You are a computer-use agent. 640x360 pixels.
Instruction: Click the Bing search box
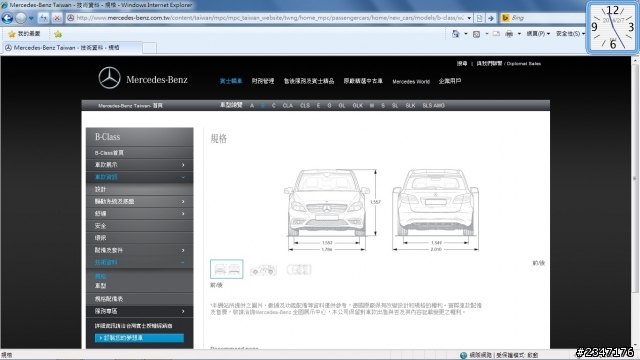point(547,18)
